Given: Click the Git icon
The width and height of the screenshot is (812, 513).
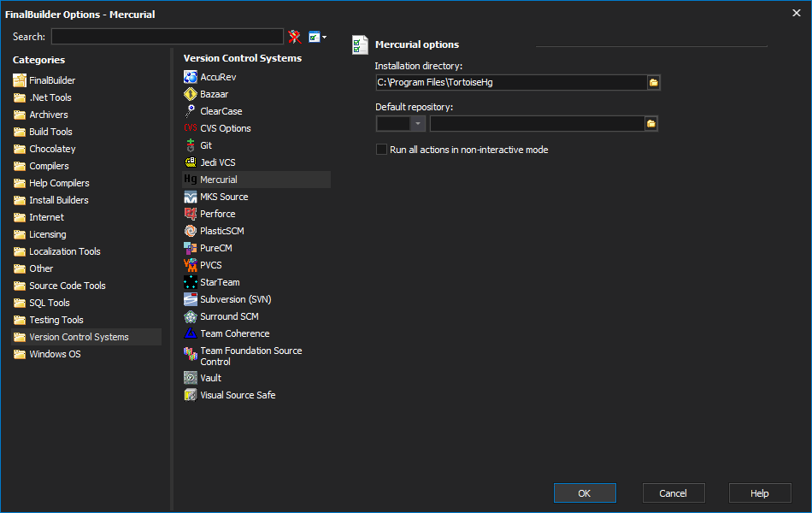Looking at the screenshot, I should [x=191, y=145].
